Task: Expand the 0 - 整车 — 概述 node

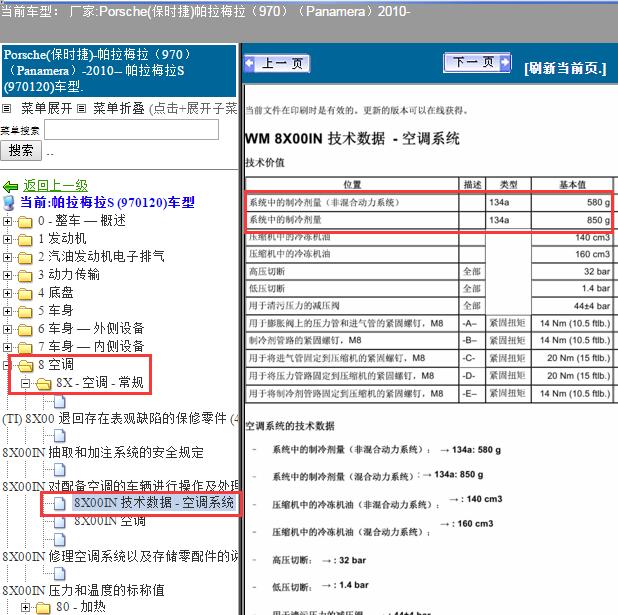Action: pyautogui.click(x=7, y=221)
